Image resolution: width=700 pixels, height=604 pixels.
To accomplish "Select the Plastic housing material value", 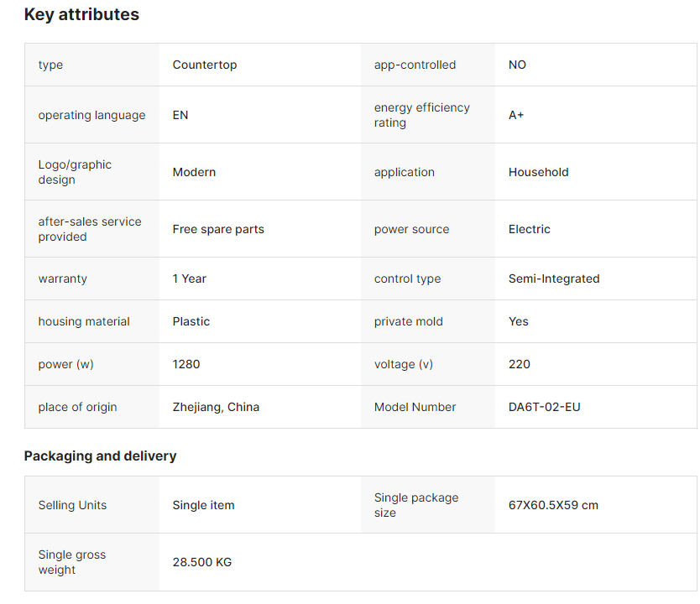I will click(191, 321).
